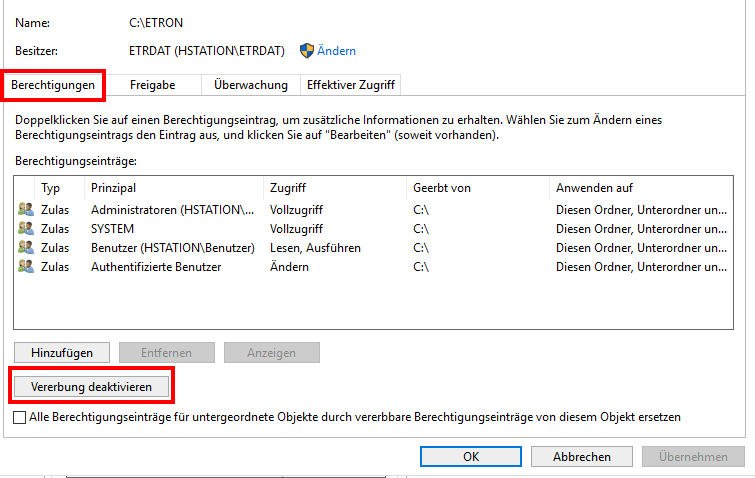This screenshot has height=478, width=755.
Task: Sort entries by Prinzipal column header
Action: pyautogui.click(x=113, y=188)
